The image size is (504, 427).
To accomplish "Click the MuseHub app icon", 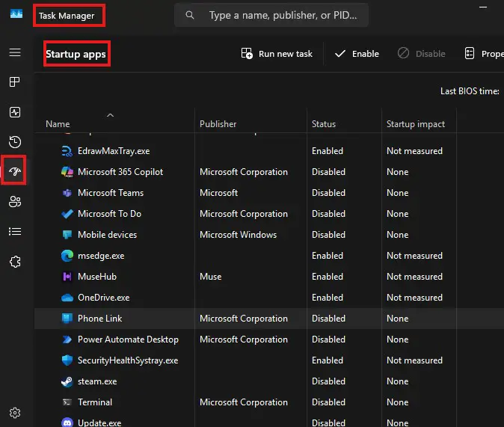I will [67, 277].
